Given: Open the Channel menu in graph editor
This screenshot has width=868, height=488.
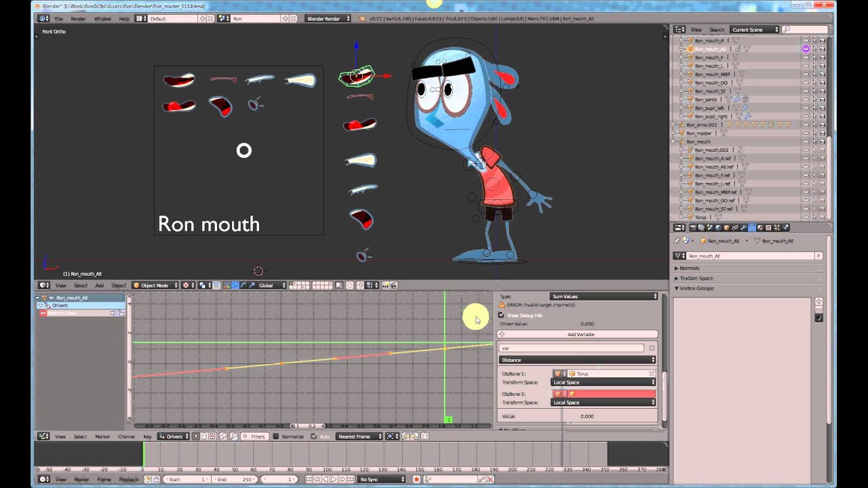Looking at the screenshot, I should (x=126, y=436).
